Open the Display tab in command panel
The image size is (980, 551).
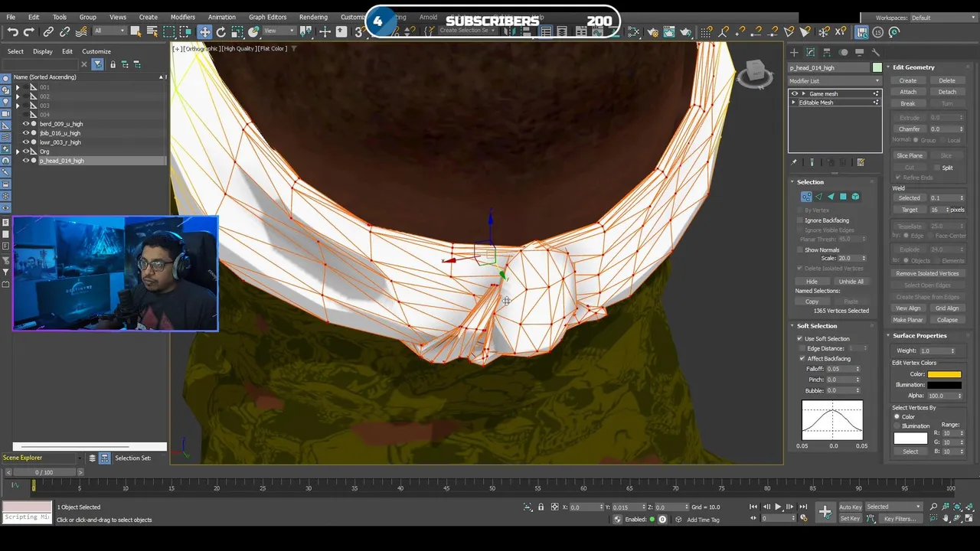pyautogui.click(x=859, y=52)
